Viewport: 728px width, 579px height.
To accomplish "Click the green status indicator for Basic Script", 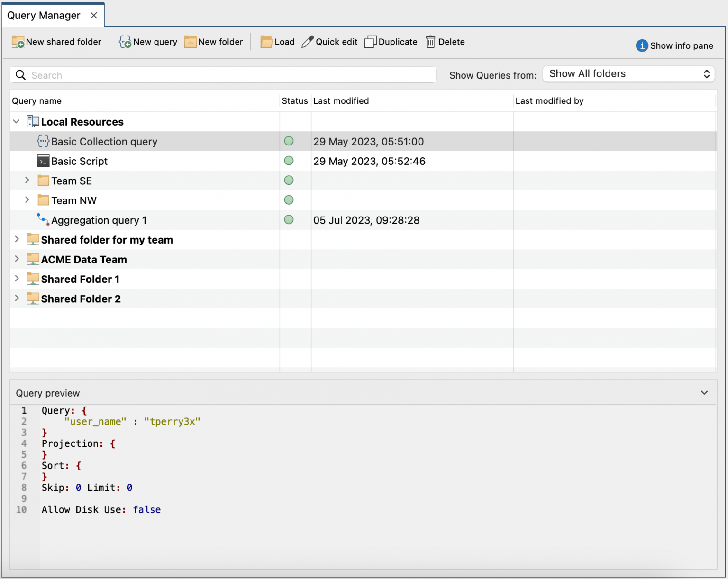I will [x=289, y=161].
